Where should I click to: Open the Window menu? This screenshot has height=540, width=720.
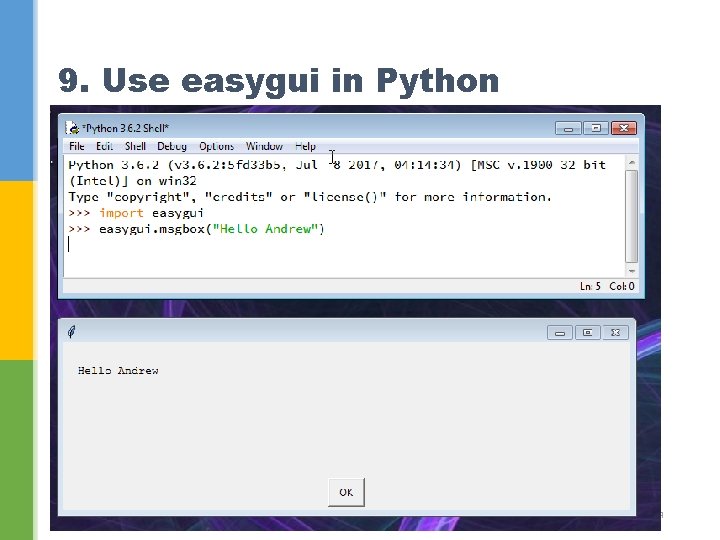(264, 146)
